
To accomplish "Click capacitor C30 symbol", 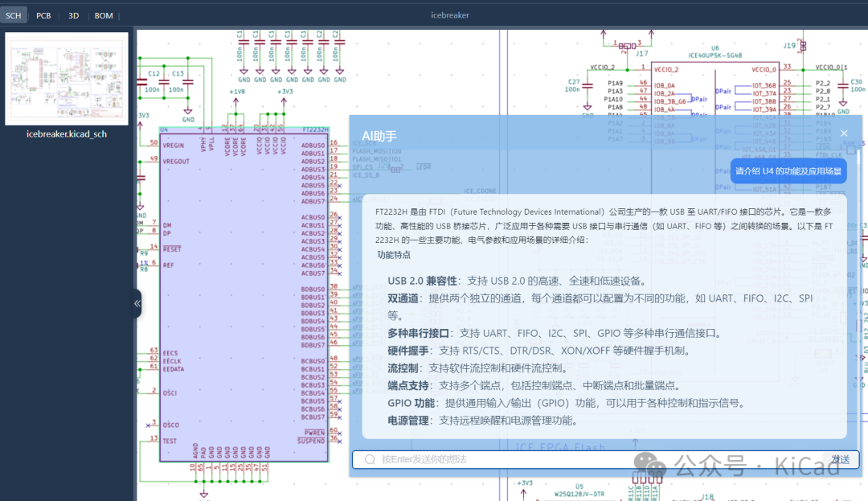I will pyautogui.click(x=843, y=85).
